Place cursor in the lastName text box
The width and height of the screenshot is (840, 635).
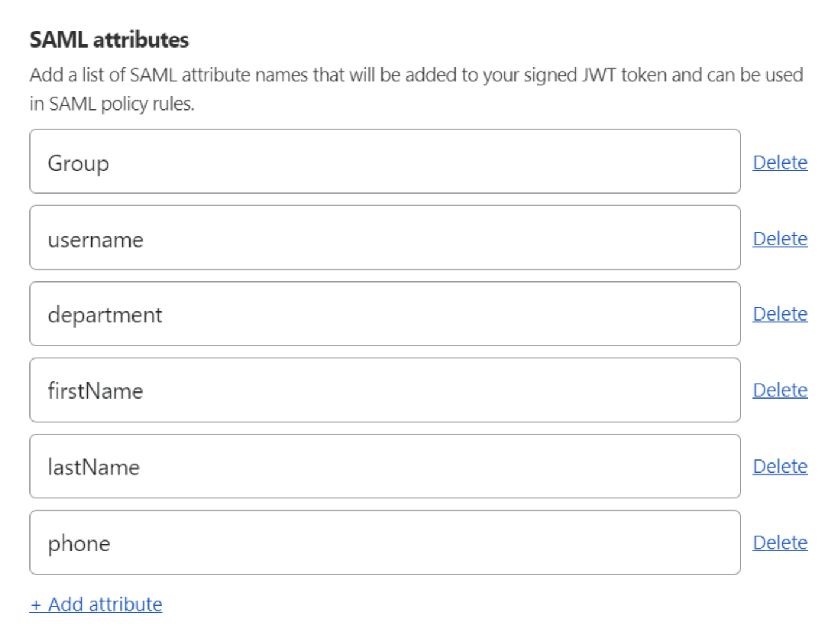coord(385,466)
